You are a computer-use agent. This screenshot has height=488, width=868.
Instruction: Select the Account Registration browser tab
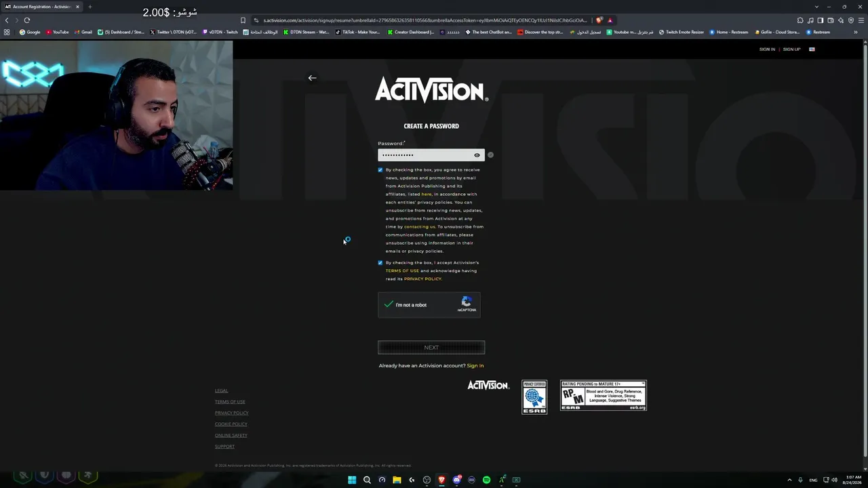(x=43, y=7)
